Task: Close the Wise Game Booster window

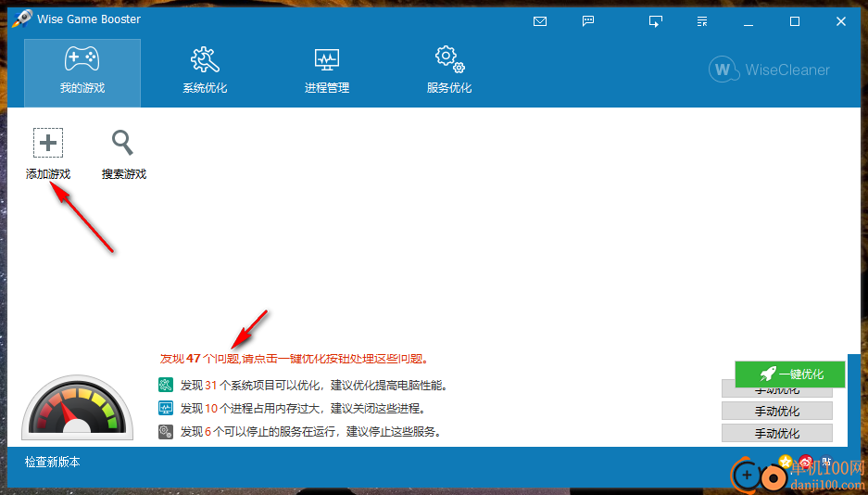Action: pos(841,21)
